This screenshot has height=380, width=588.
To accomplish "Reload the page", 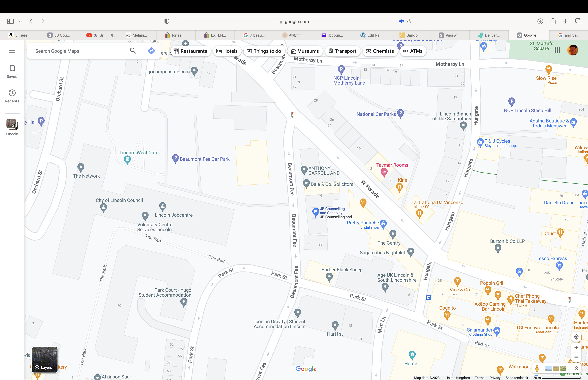I will tap(409, 21).
